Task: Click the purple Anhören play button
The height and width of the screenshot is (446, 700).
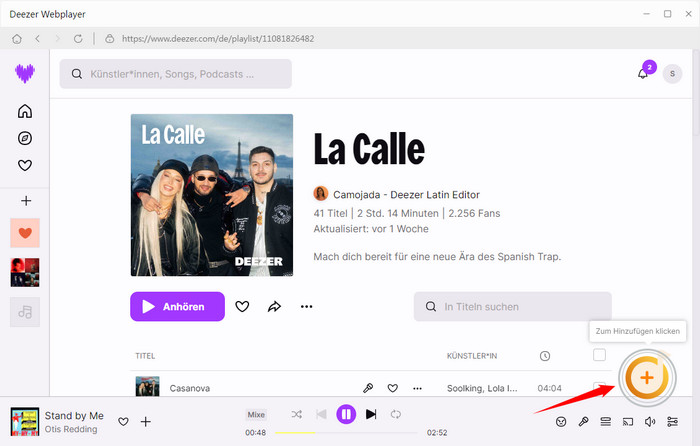Action: pos(177,307)
